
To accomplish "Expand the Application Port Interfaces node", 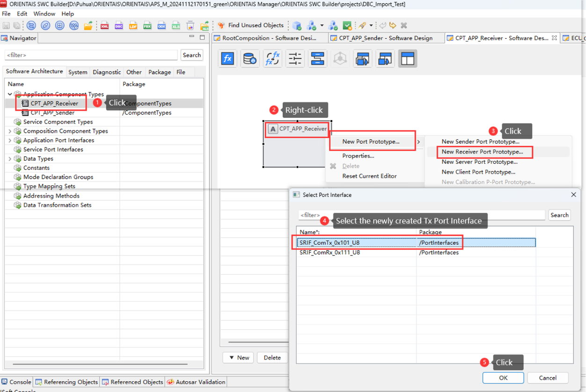I will pos(10,140).
